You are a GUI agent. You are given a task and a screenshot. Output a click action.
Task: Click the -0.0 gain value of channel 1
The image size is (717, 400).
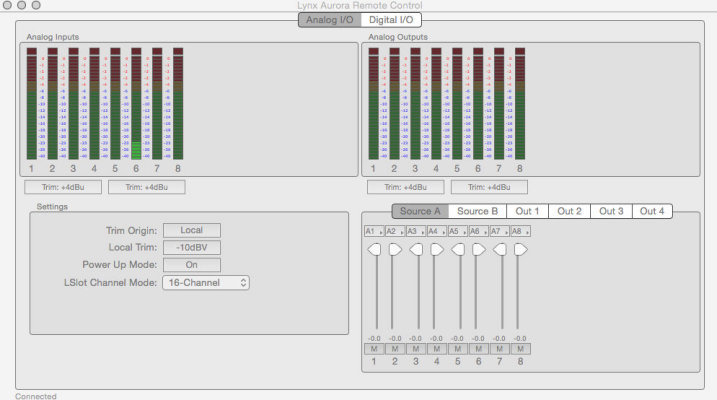tap(374, 339)
